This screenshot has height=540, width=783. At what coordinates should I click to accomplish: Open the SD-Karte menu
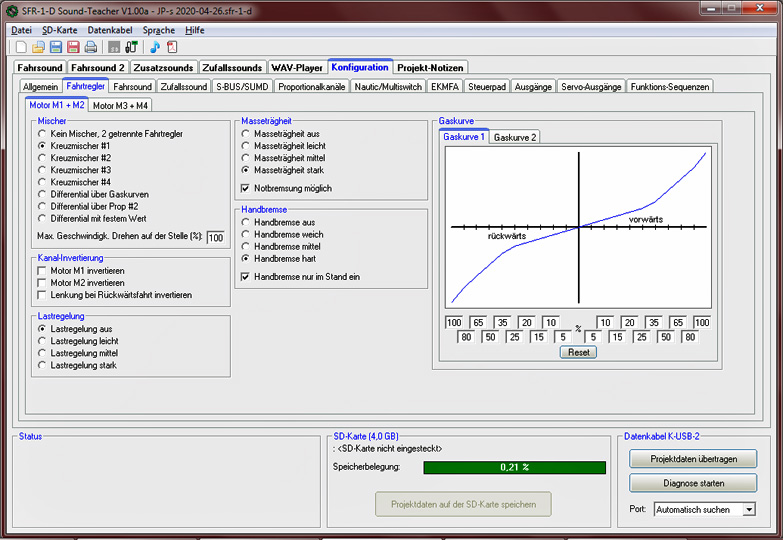coord(60,30)
